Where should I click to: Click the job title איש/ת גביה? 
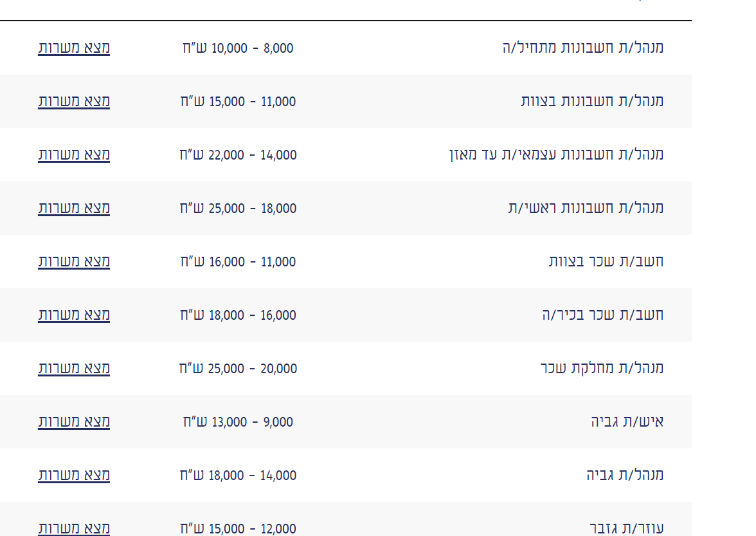click(627, 421)
